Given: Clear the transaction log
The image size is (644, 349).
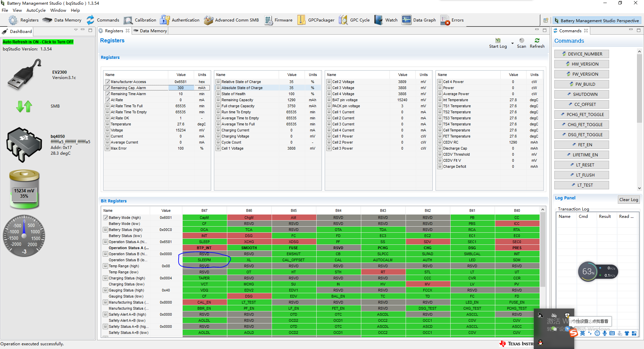Looking at the screenshot, I should click(629, 200).
